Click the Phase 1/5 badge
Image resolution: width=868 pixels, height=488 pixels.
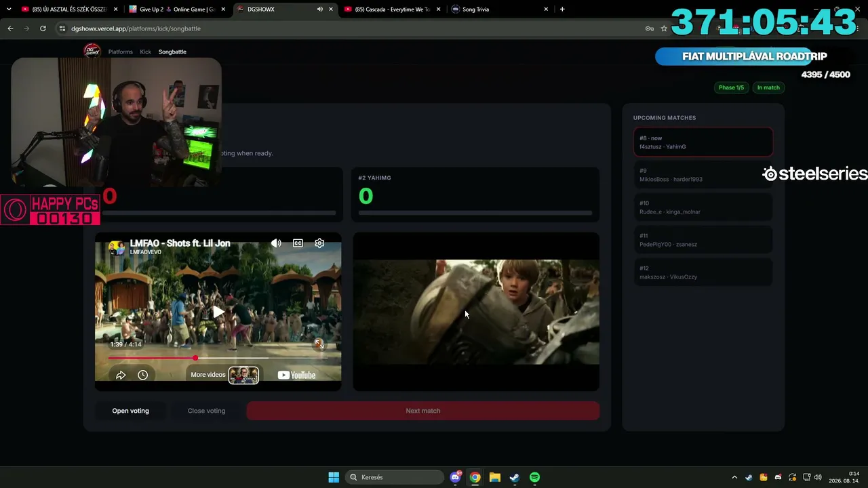pyautogui.click(x=731, y=87)
